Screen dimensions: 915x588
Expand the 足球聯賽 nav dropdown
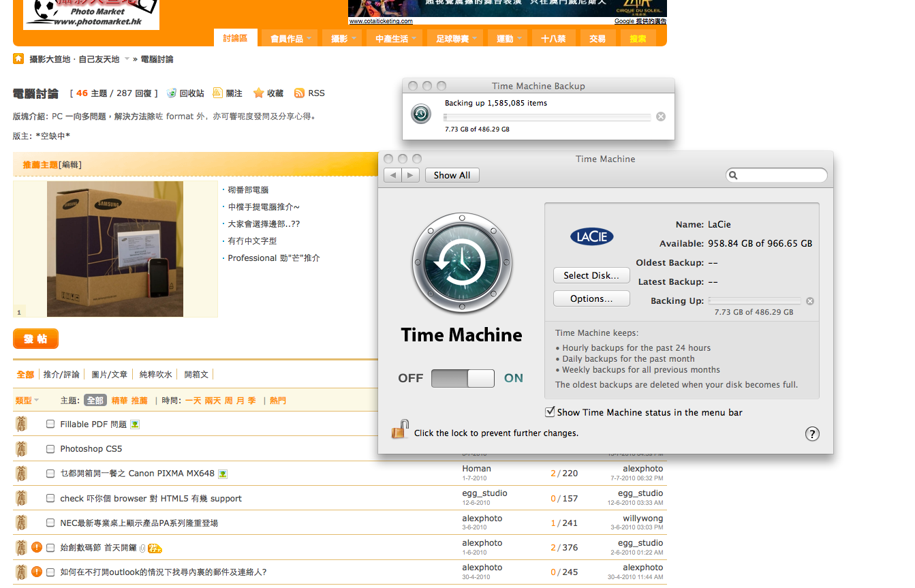tap(475, 39)
